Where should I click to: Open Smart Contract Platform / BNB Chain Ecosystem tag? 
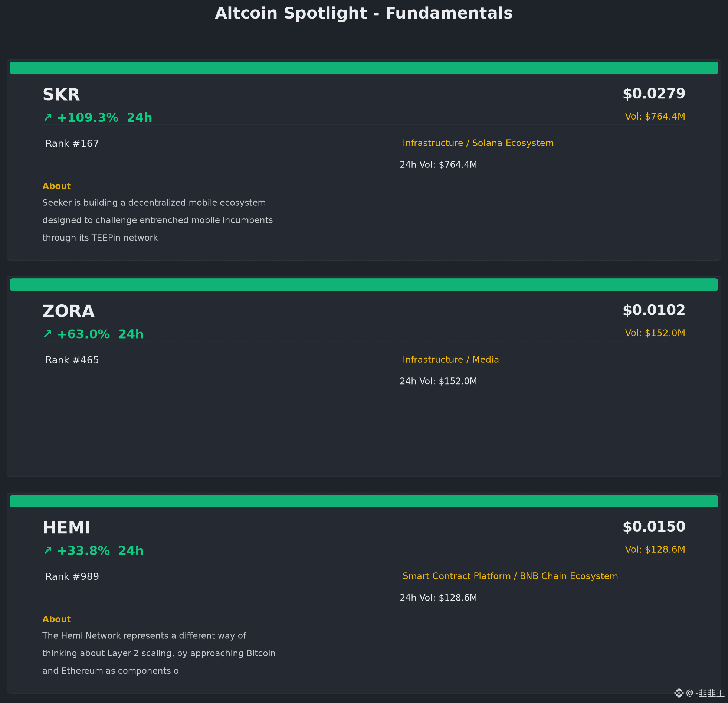[x=510, y=576]
